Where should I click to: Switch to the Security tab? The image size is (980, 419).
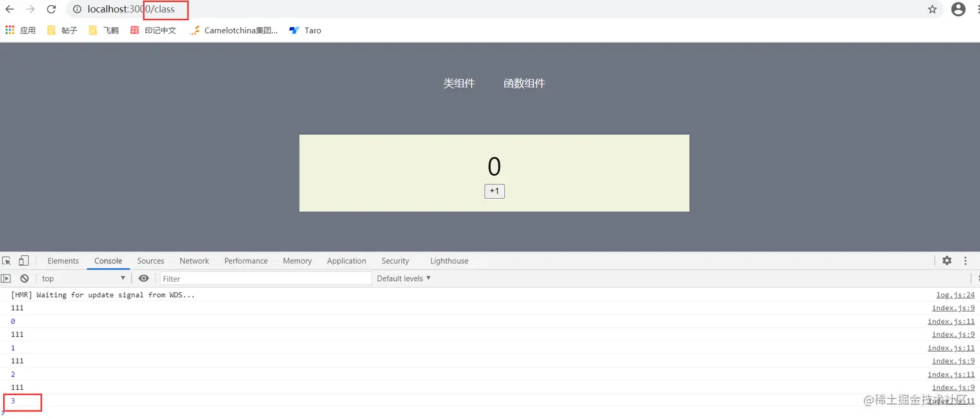395,261
